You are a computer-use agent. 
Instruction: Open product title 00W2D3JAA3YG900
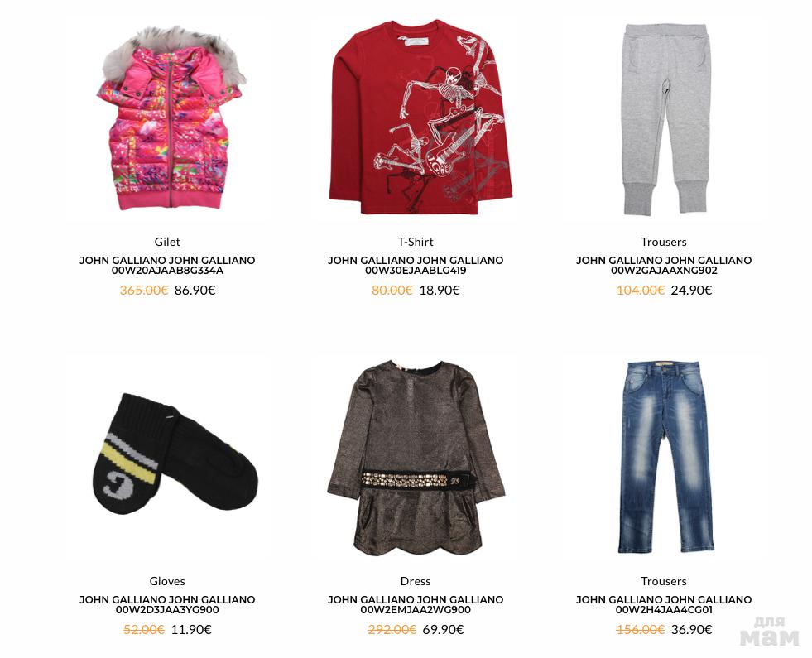click(167, 605)
